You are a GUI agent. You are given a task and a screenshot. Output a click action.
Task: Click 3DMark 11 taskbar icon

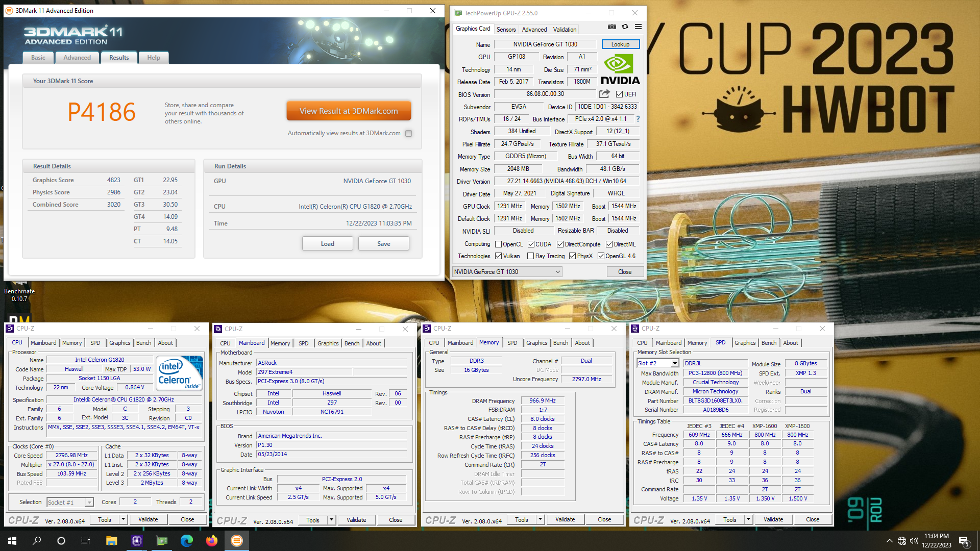point(236,541)
